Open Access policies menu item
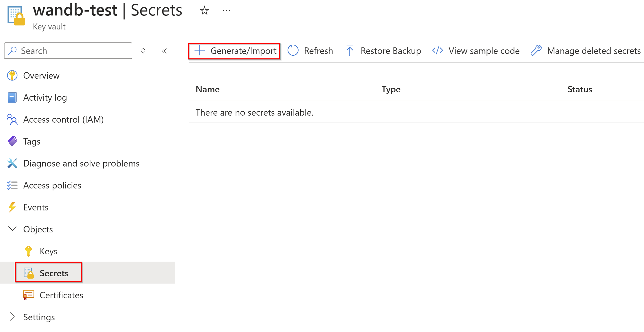The width and height of the screenshot is (644, 332). point(52,185)
